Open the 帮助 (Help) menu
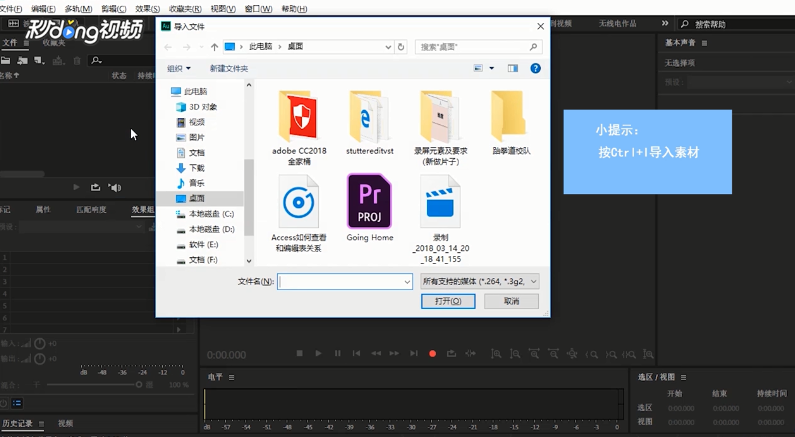795x437 pixels. (x=294, y=9)
